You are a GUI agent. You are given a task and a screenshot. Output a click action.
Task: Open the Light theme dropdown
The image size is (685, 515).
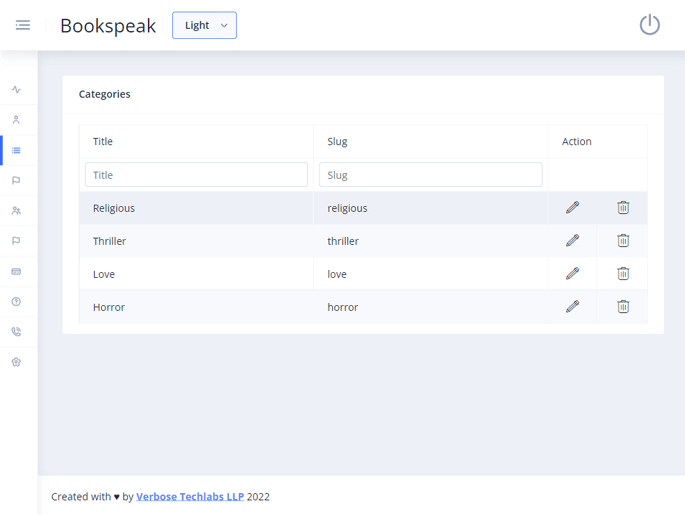tap(204, 25)
